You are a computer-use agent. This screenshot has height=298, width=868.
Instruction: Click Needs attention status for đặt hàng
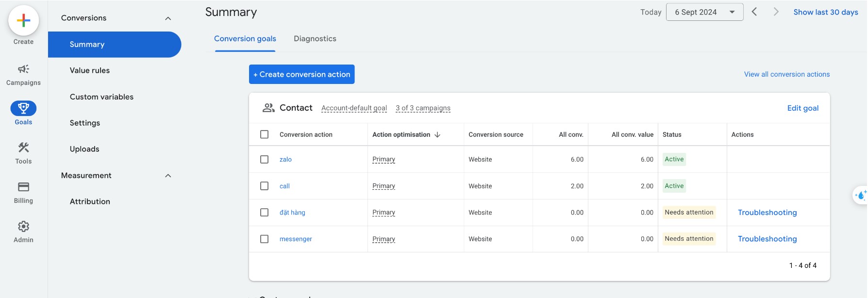689,212
